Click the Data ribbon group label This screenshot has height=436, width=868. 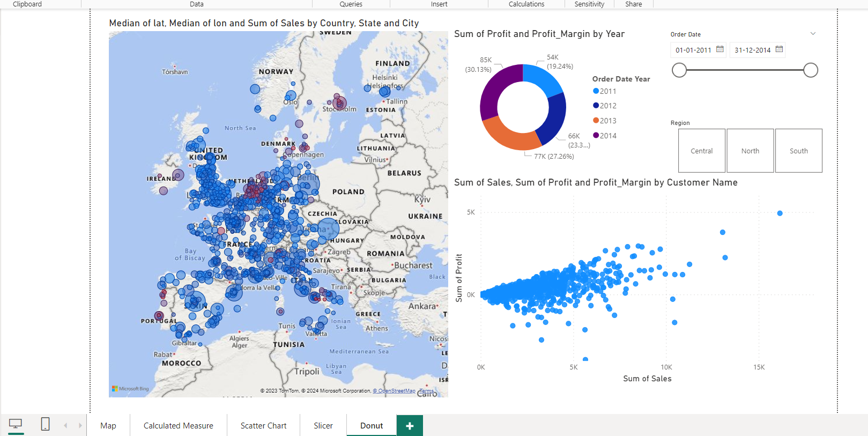197,4
